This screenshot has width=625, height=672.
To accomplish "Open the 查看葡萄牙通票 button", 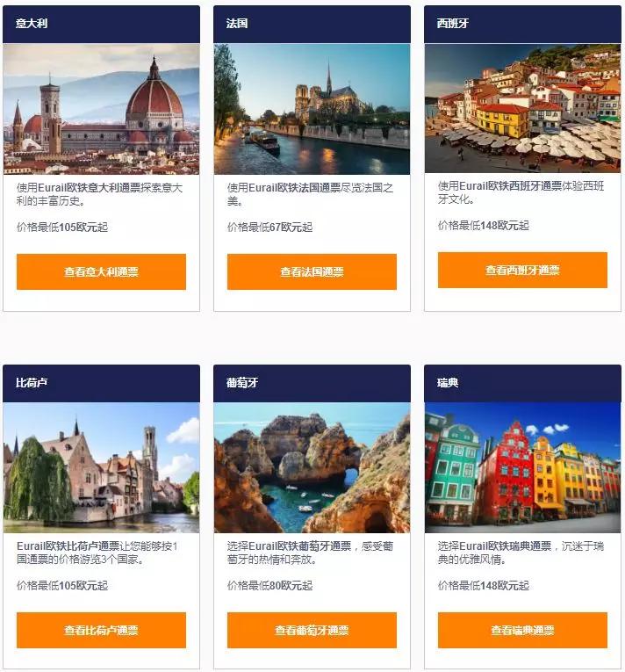I will pos(312,630).
